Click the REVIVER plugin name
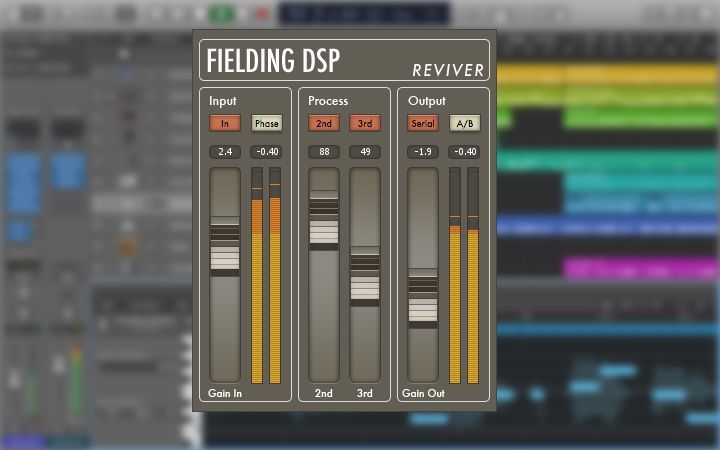This screenshot has width=720, height=450. 448,70
